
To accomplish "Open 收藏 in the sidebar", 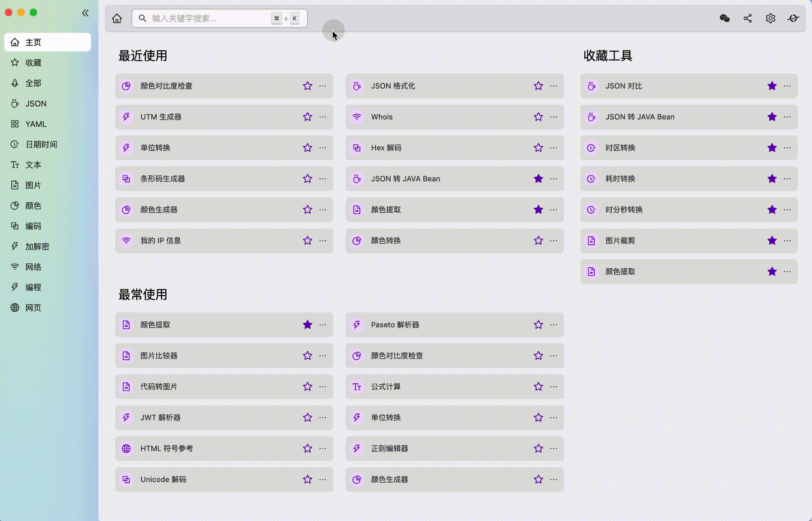I will (x=47, y=62).
